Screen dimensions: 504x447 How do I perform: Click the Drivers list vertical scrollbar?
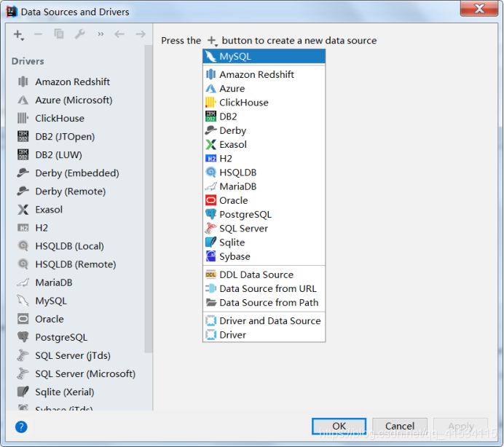[x=148, y=199]
